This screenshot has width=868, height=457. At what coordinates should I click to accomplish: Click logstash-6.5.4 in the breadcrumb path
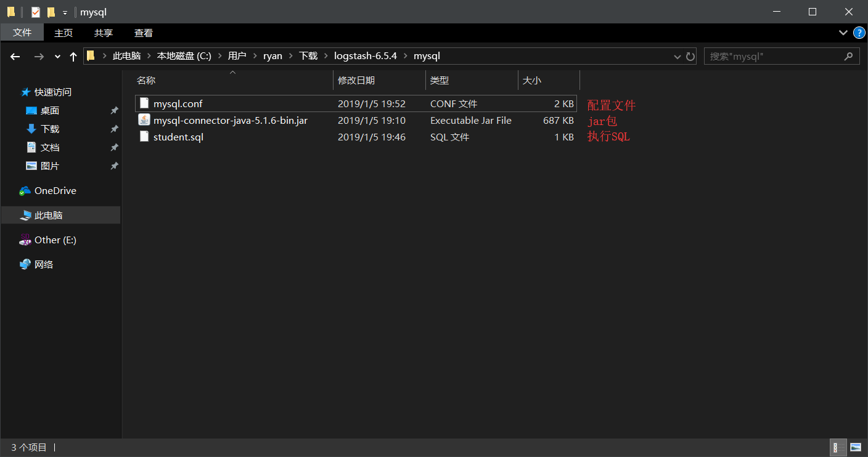pos(365,56)
